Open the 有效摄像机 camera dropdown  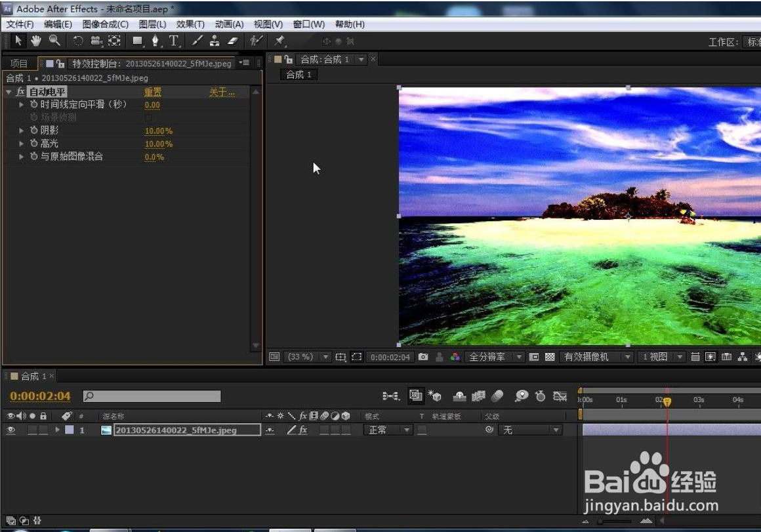tap(596, 358)
